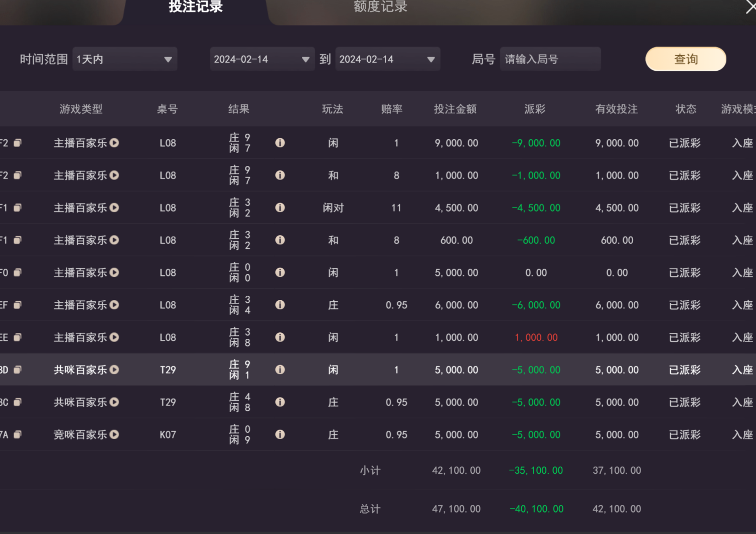Expand the start date 2024-02-14 picker

point(262,59)
